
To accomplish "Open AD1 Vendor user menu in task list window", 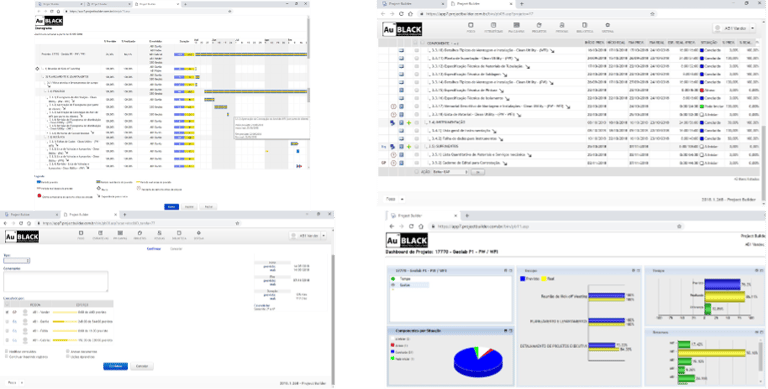I will 734,28.
